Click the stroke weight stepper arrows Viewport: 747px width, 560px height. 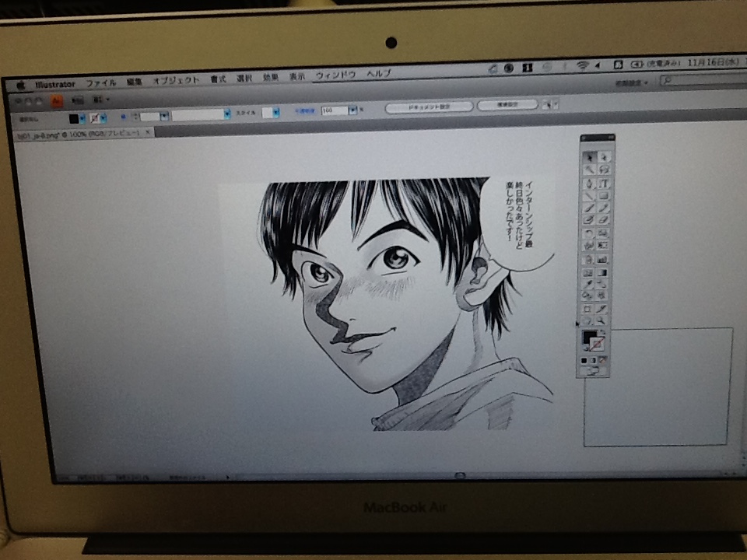click(x=135, y=116)
